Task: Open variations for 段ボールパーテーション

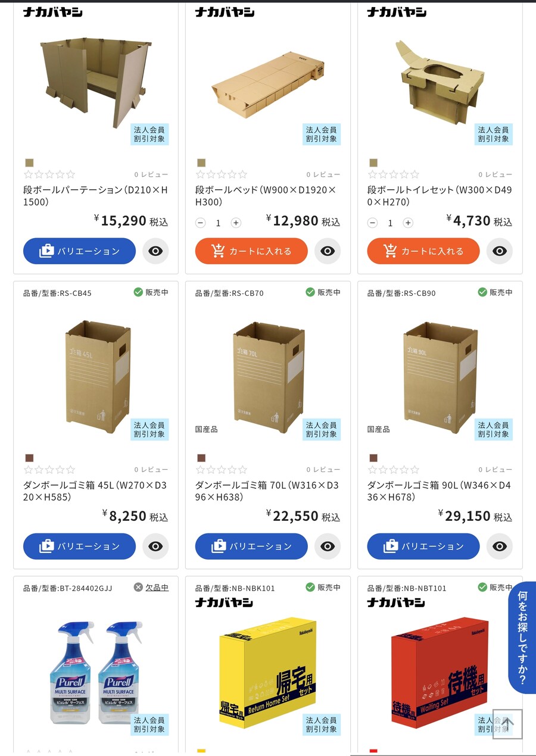Action: (x=79, y=251)
